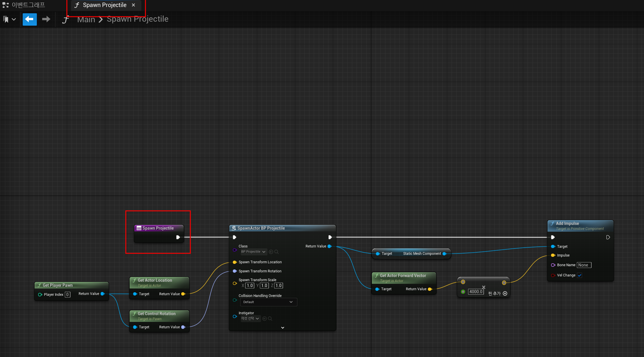The width and height of the screenshot is (644, 357).
Task: Click Add Impulse output execution pin
Action: (x=608, y=237)
